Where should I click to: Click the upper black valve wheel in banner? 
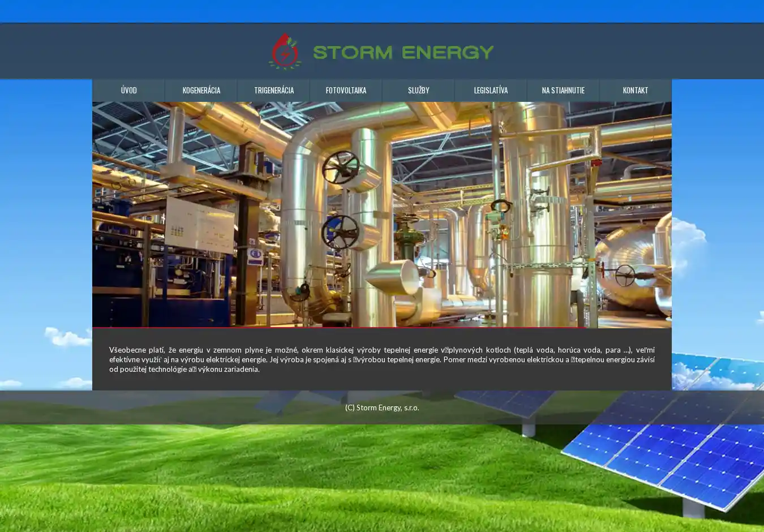click(340, 167)
